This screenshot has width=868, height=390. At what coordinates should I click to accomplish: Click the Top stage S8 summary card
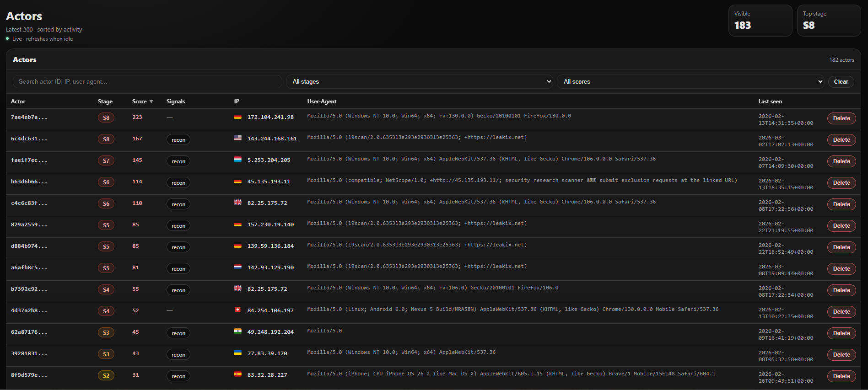828,21
